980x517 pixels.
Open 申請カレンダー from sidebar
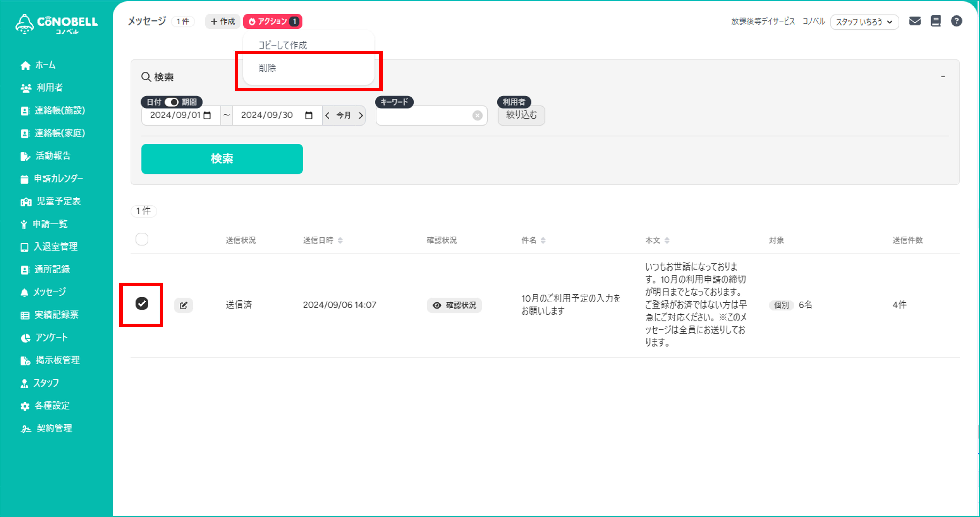pos(52,178)
